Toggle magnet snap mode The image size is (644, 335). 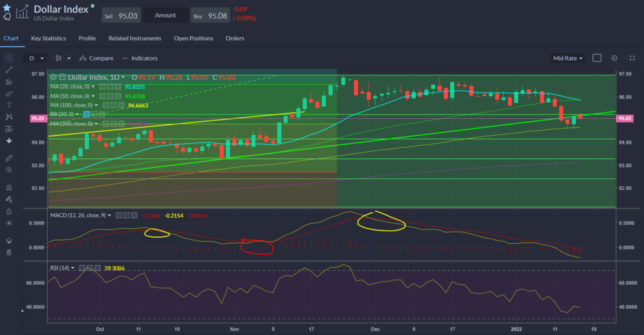pos(9,187)
